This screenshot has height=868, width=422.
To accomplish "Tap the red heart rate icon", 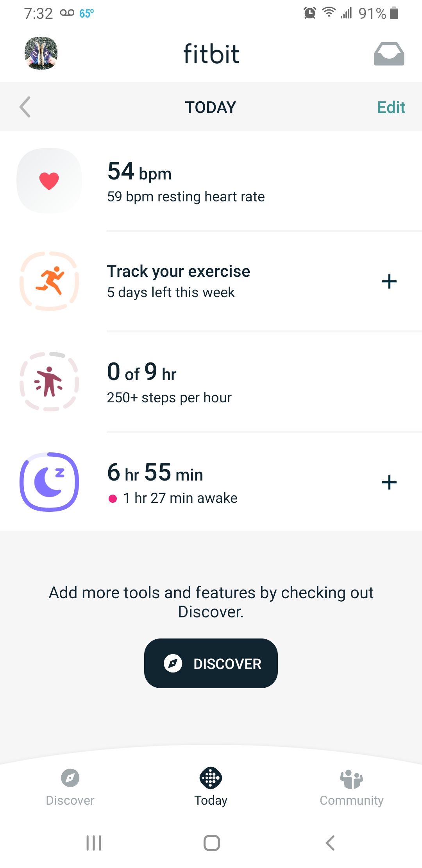I will [49, 181].
